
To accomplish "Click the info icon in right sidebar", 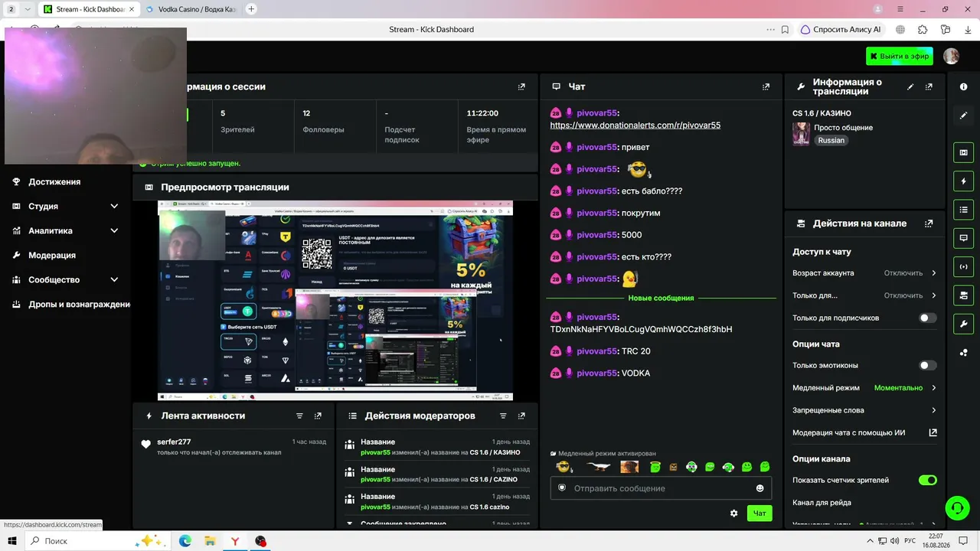I will (x=963, y=86).
